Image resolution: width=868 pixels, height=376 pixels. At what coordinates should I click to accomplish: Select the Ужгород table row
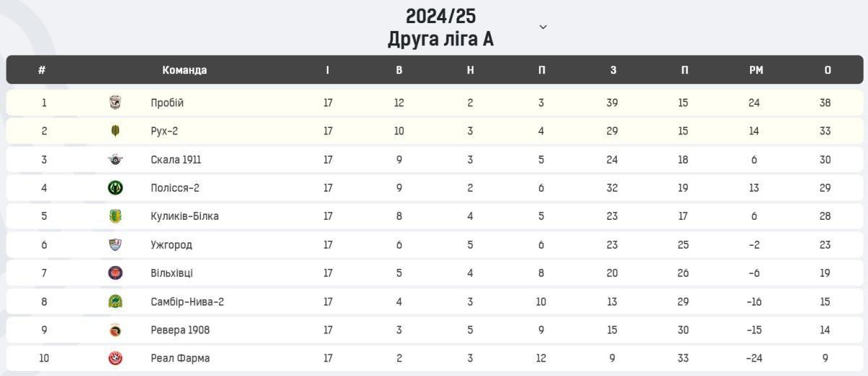[434, 244]
